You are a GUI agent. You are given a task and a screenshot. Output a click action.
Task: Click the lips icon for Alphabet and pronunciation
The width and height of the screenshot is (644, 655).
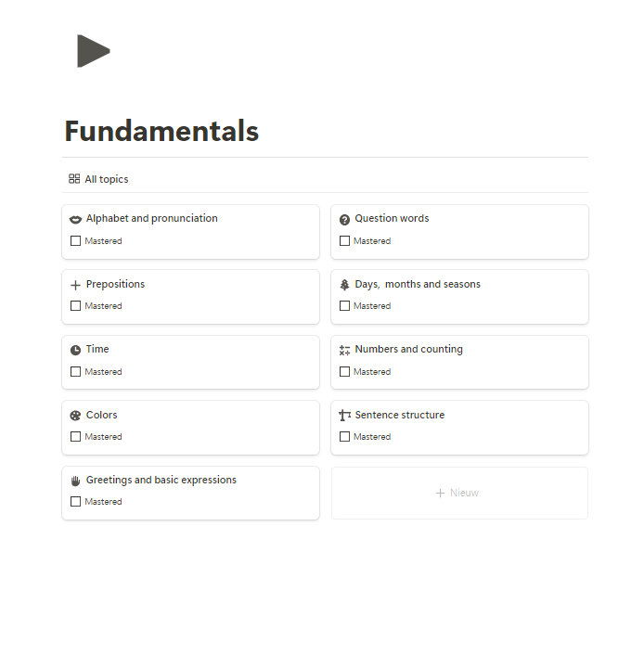(x=75, y=220)
